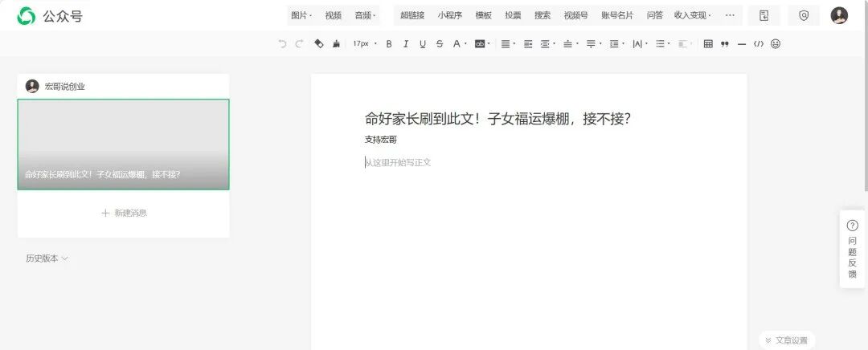This screenshot has height=350, width=868.
Task: Click 新建消息 to add a message
Action: [124, 213]
